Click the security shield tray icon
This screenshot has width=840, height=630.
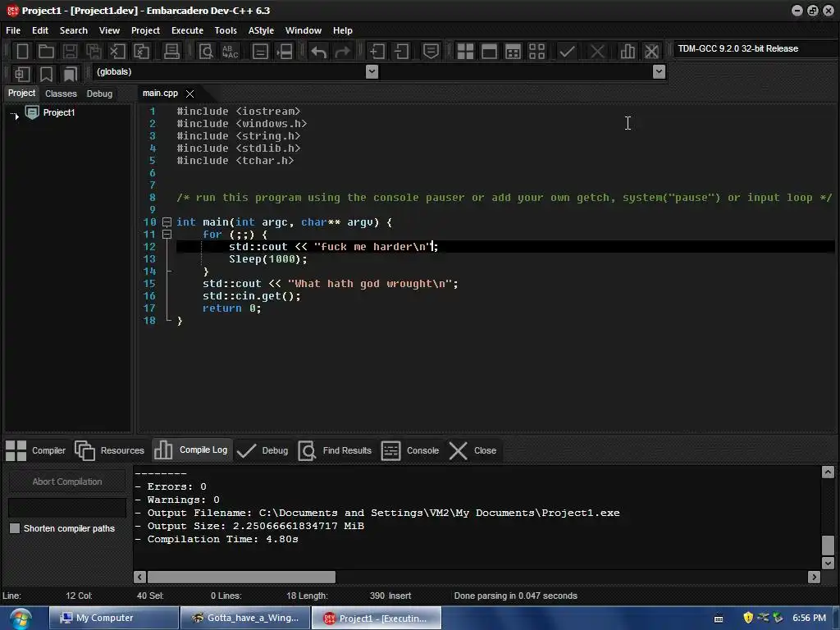748,618
